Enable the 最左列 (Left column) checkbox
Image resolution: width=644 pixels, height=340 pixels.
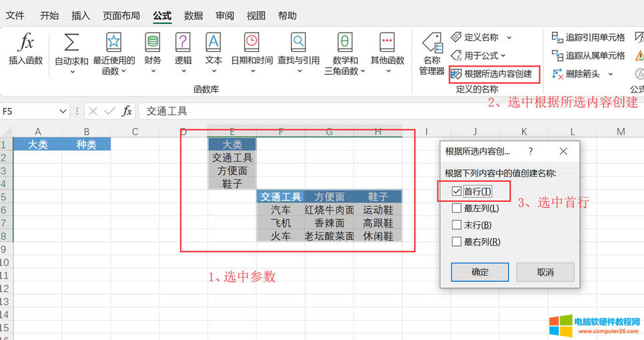456,208
